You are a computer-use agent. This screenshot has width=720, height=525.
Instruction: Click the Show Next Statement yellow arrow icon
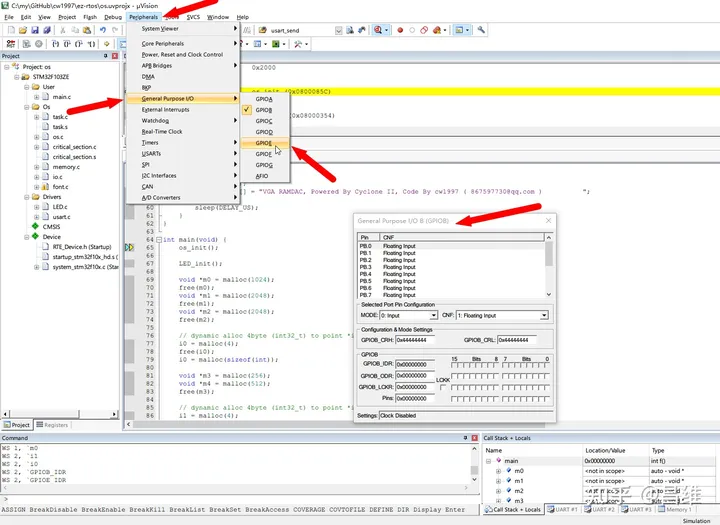[107, 44]
